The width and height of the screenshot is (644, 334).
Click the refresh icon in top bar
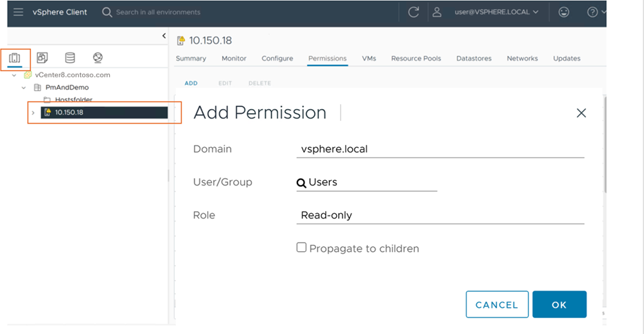pos(413,12)
